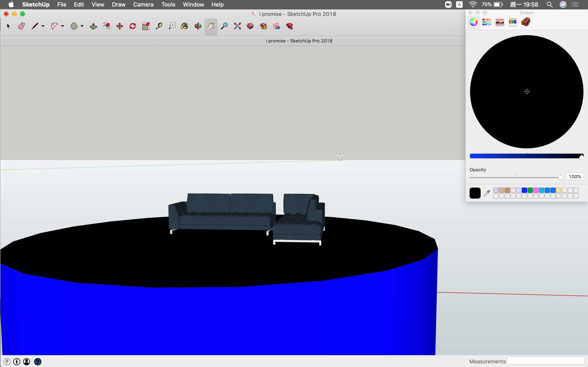Select the Rotate tool
This screenshot has height=367, width=588.
coord(133,26)
